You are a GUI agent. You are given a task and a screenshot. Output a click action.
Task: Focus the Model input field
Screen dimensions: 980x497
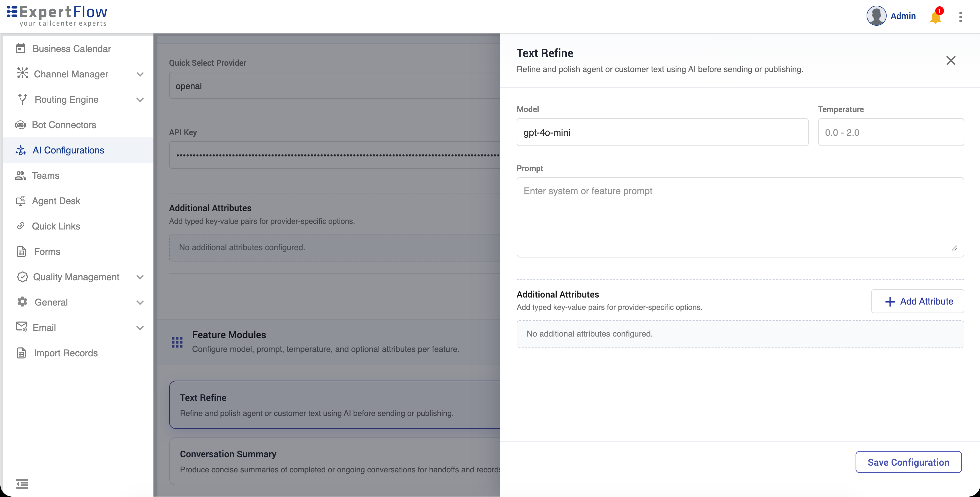coord(662,132)
